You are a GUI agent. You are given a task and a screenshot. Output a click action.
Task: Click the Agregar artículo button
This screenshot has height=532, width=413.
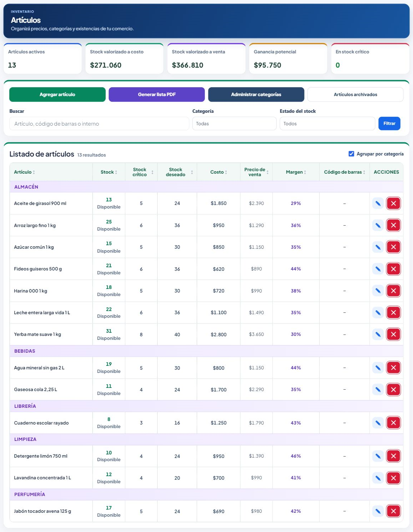tap(57, 94)
